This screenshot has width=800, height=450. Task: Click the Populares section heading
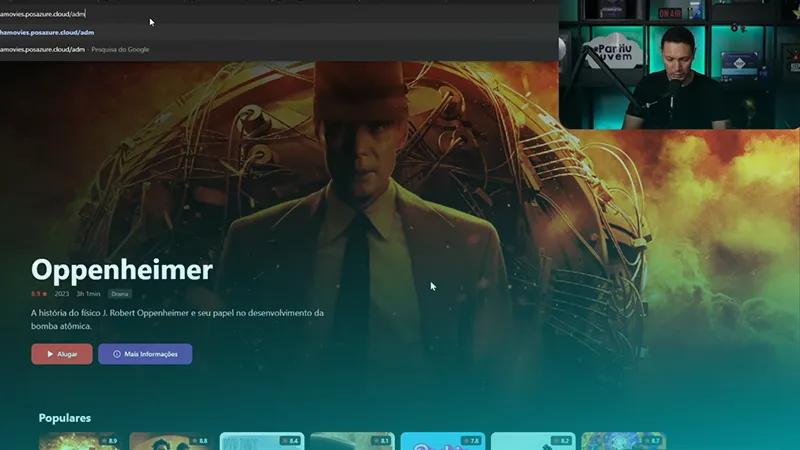click(x=65, y=418)
